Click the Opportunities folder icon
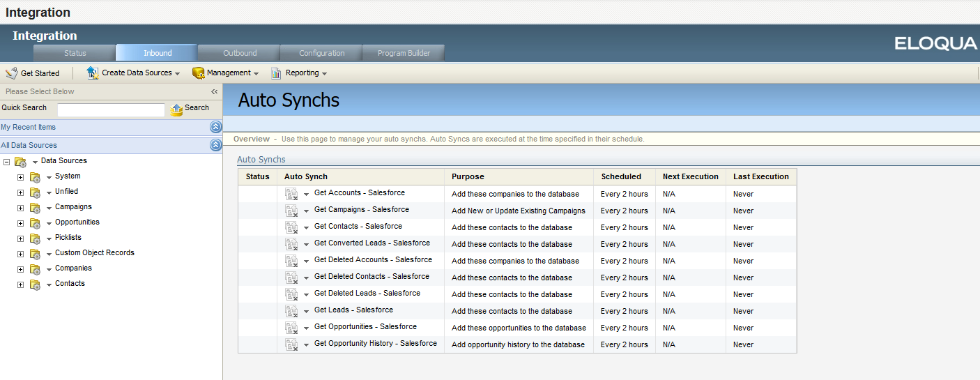This screenshot has height=380, width=980. (35, 223)
